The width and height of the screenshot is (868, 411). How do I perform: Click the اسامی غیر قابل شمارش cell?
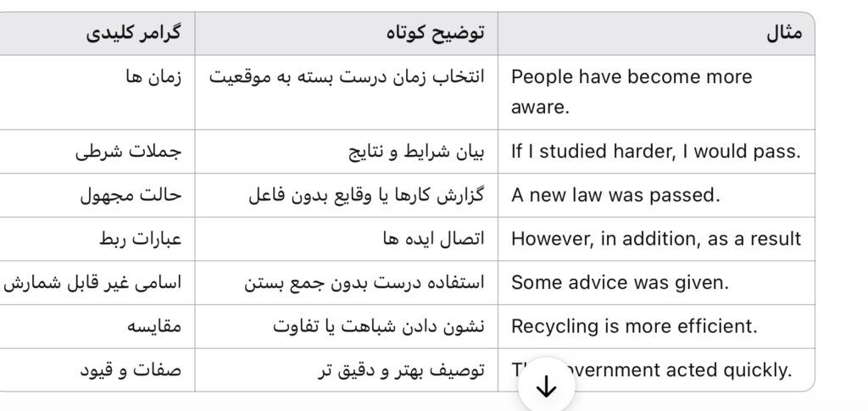(93, 283)
